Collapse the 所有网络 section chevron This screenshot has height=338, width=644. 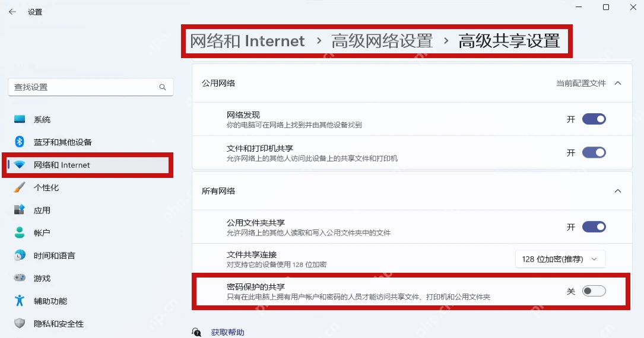pyautogui.click(x=618, y=191)
